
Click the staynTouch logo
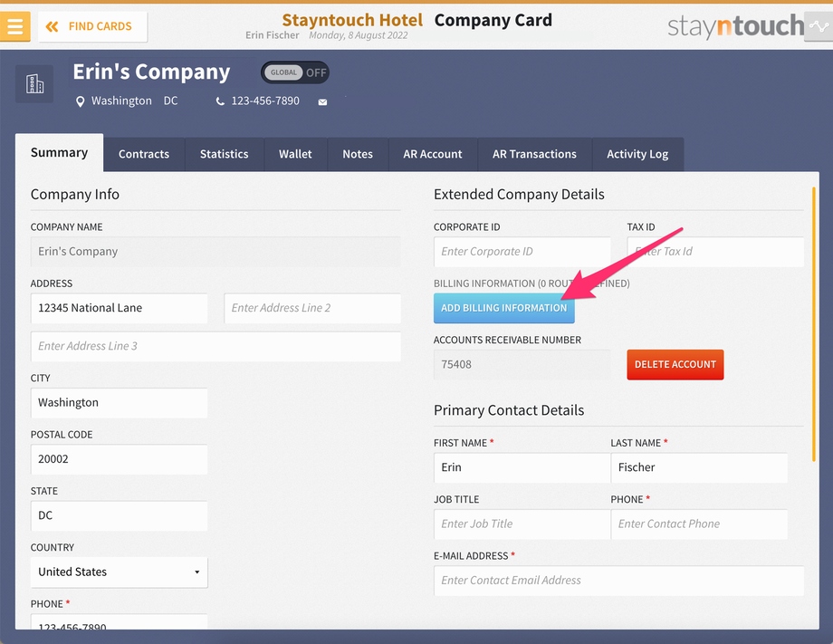(735, 26)
